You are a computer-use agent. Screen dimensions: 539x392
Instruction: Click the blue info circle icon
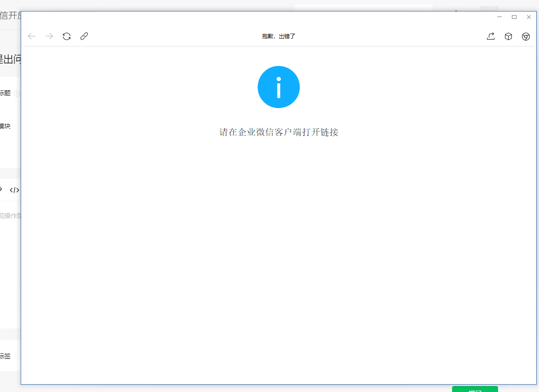(279, 87)
